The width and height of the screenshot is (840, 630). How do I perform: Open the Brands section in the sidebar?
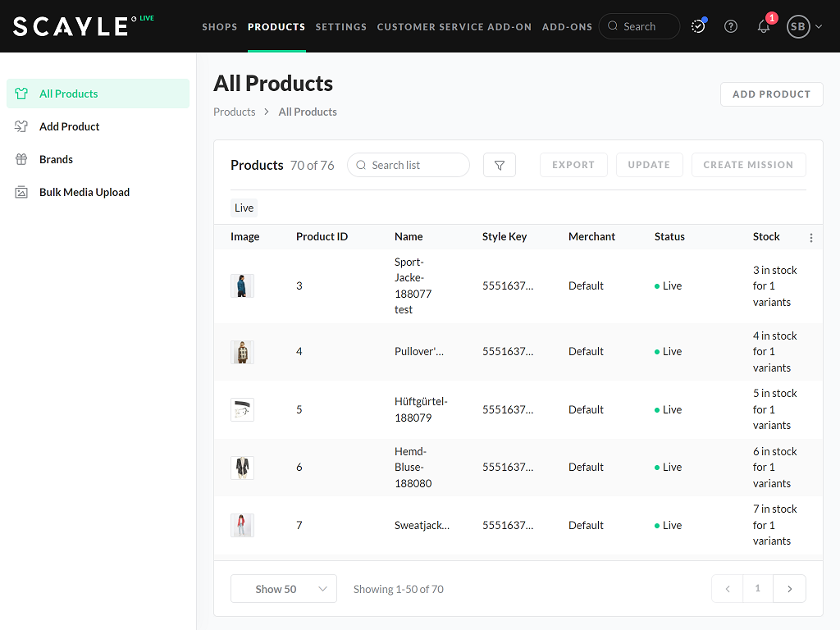point(57,159)
